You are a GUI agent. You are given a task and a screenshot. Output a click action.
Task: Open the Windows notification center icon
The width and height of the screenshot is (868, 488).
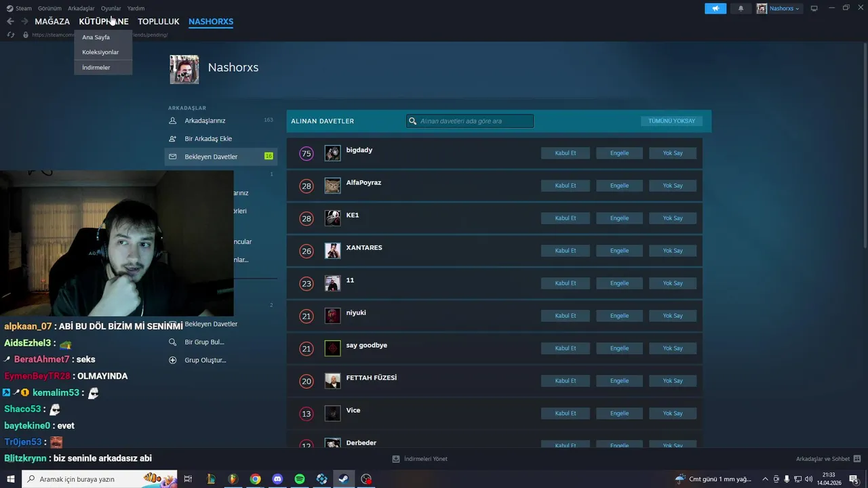[x=854, y=479]
